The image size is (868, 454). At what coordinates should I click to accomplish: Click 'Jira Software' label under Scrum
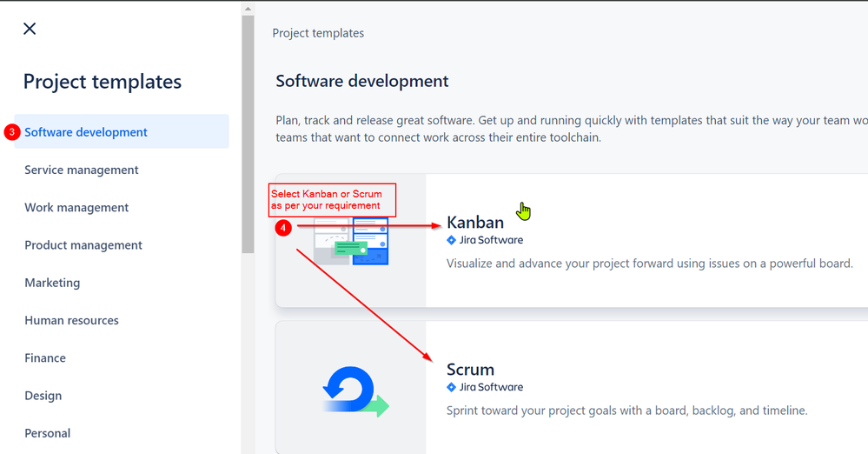[491, 387]
